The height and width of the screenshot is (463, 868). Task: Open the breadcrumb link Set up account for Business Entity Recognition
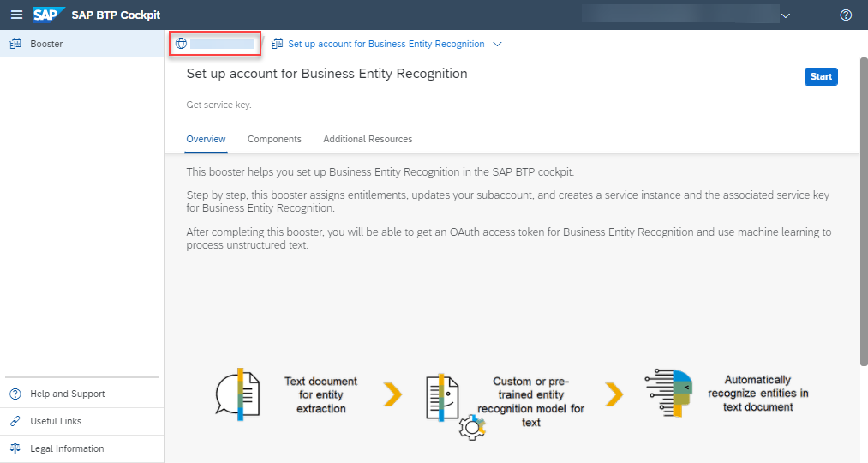coord(386,44)
